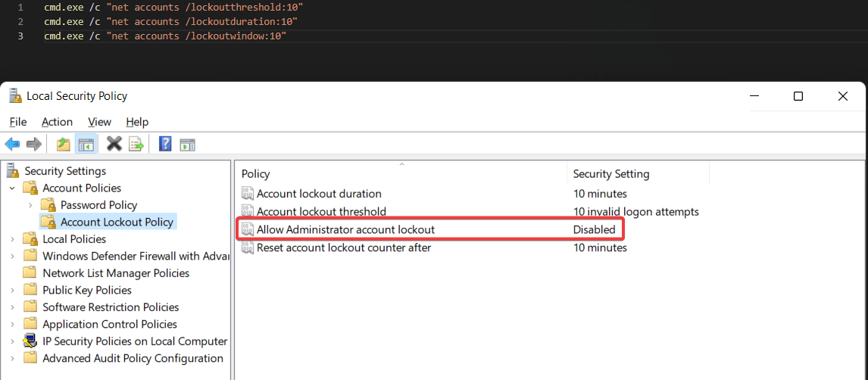Expand the Local Policies tree node
The height and width of the screenshot is (380, 868).
click(12, 239)
